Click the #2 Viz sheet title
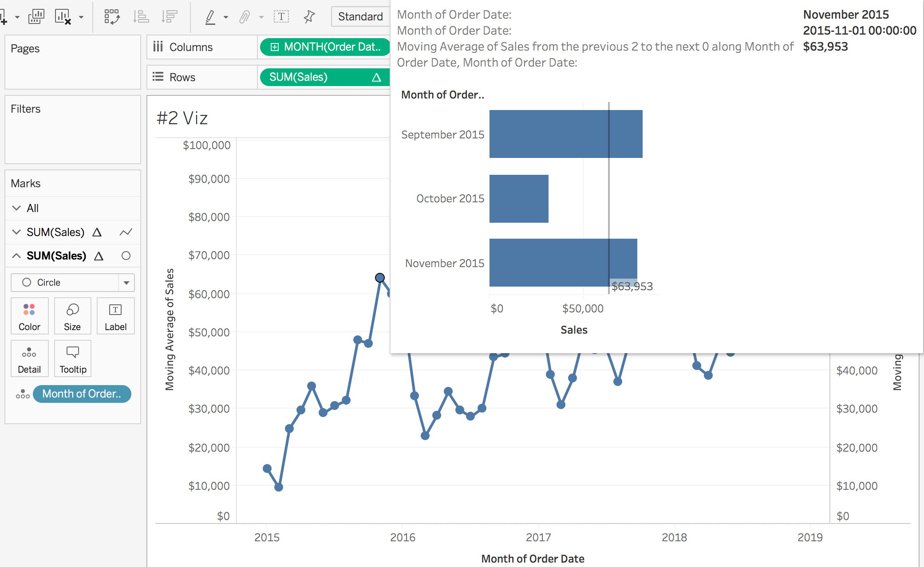This screenshot has height=567, width=924. [182, 118]
